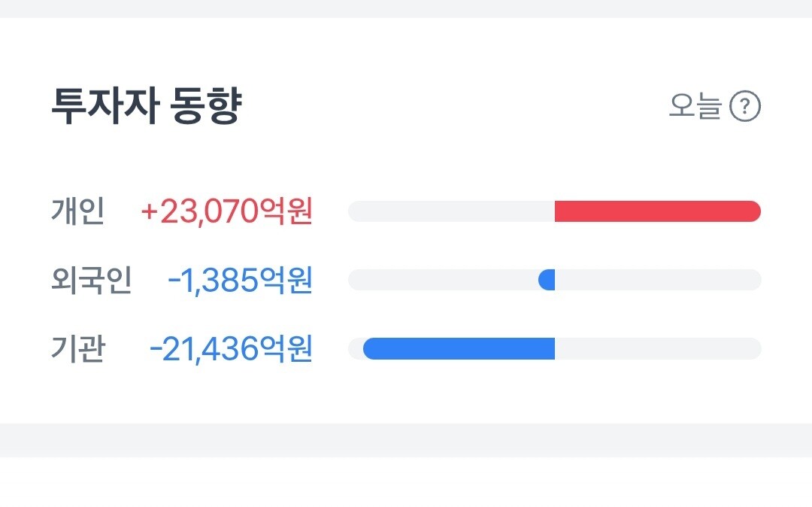Click the red 개인 net buying bar

pos(657,211)
